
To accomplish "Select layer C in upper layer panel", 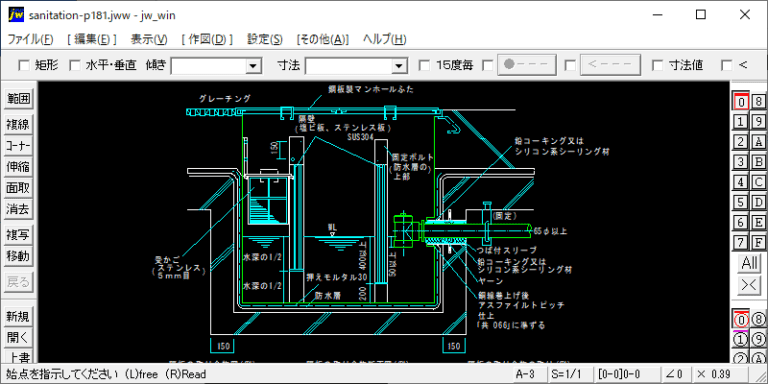I will [759, 182].
